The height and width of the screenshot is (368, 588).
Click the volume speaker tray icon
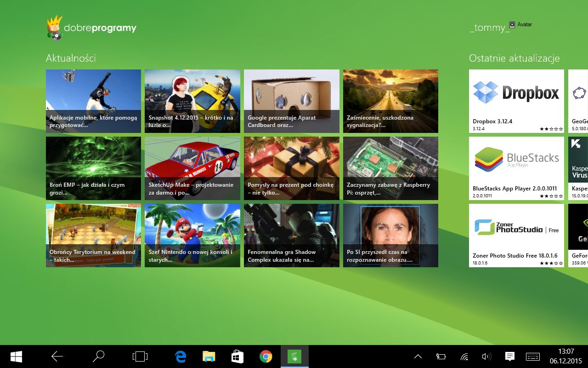486,356
